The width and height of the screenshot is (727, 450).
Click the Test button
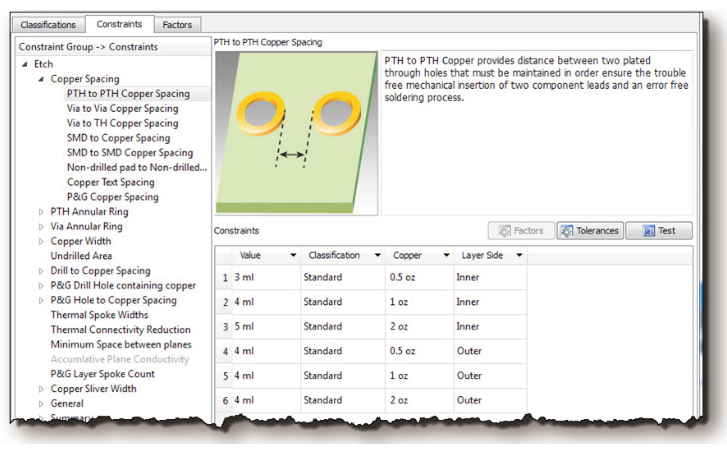click(x=658, y=231)
